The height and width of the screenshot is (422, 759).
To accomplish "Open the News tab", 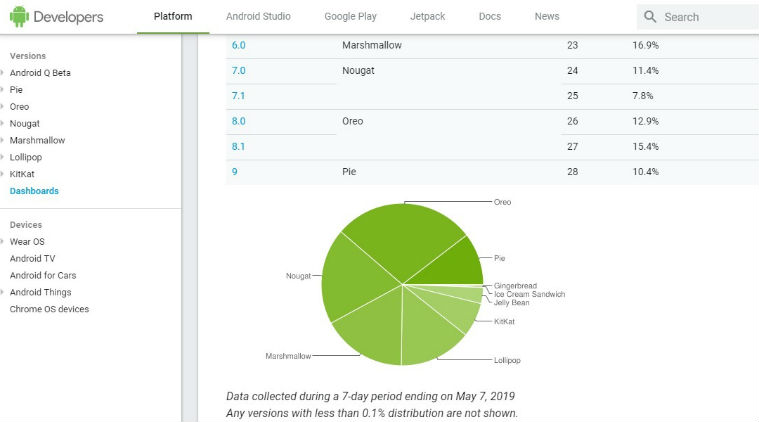I will tap(547, 16).
